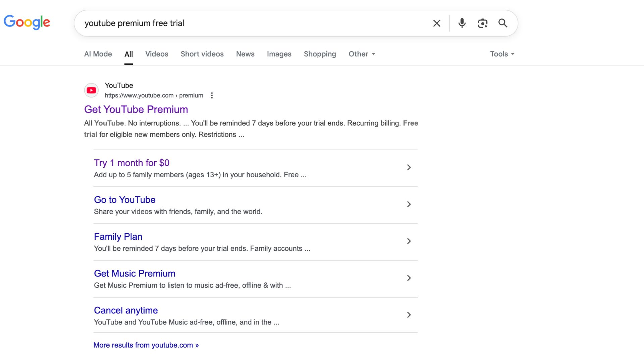The width and height of the screenshot is (644, 362).
Task: Click chevron beside Go to YouTube
Action: [x=409, y=204]
